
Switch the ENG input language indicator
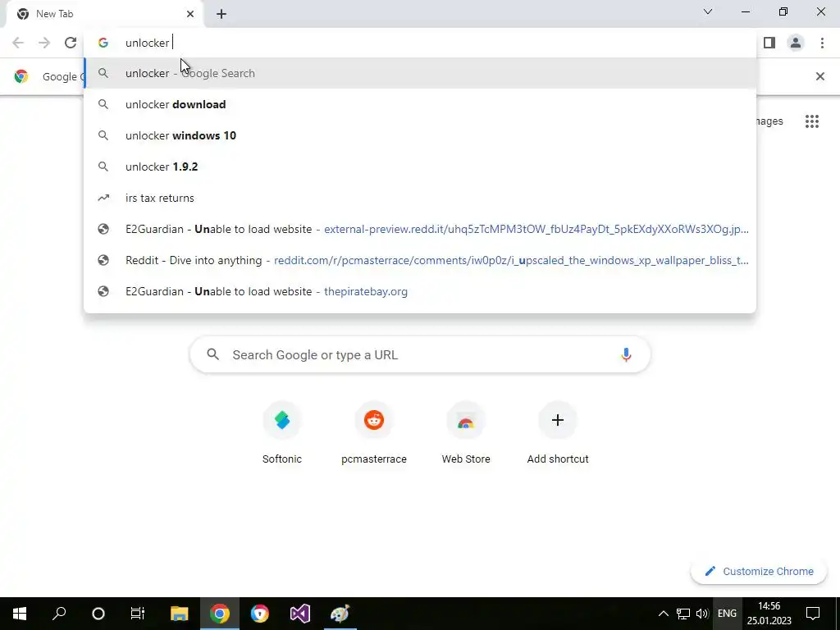(x=727, y=614)
